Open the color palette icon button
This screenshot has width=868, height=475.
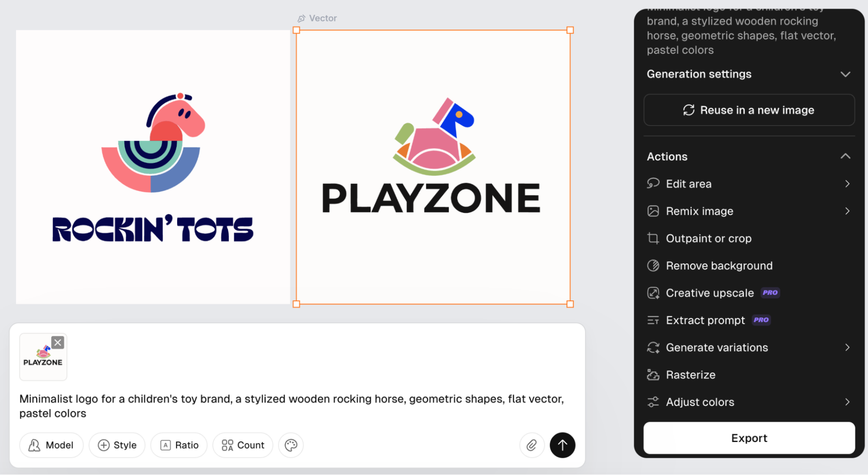click(291, 445)
